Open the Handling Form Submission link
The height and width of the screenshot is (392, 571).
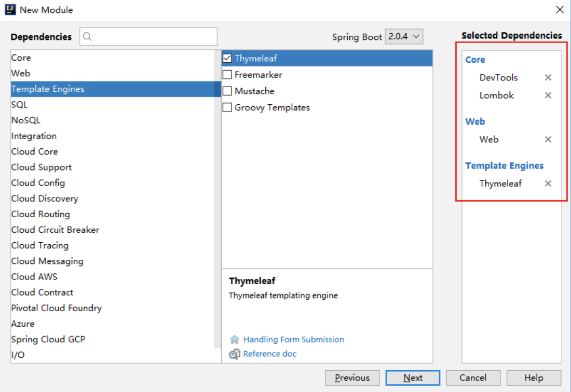293,339
